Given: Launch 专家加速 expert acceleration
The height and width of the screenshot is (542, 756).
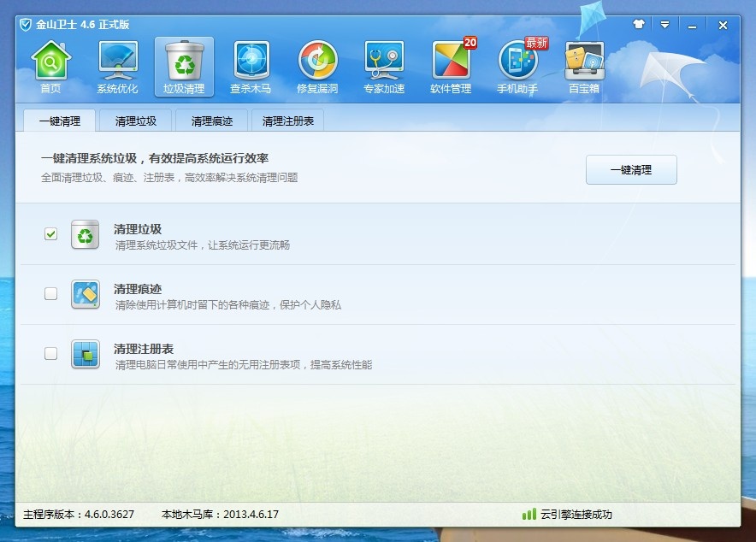Looking at the screenshot, I should coord(384,67).
